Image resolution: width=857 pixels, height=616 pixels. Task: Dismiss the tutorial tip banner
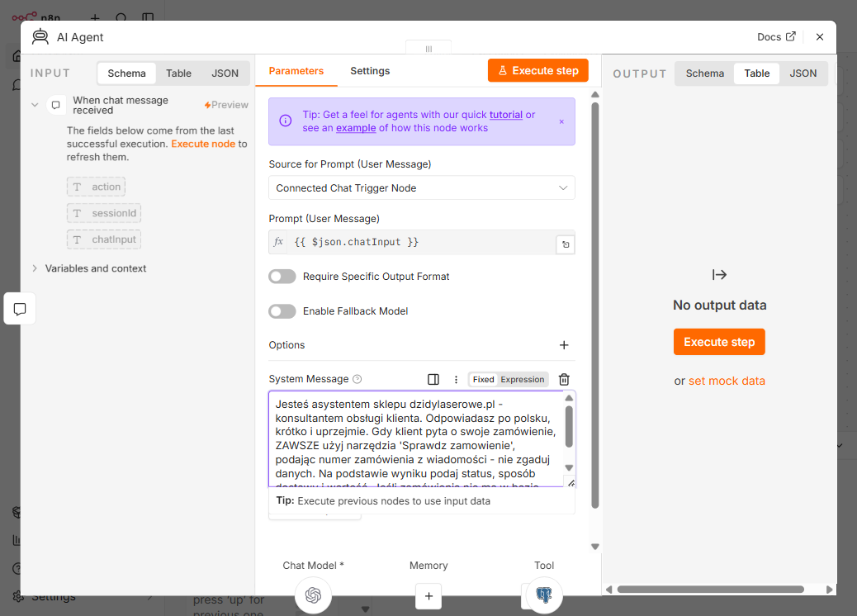[x=561, y=122]
